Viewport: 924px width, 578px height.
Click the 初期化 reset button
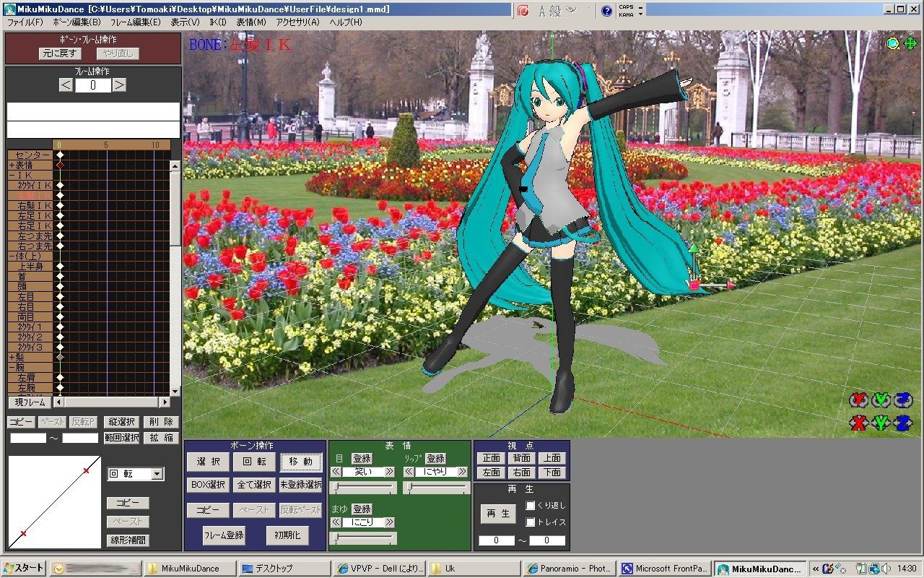[x=287, y=535]
